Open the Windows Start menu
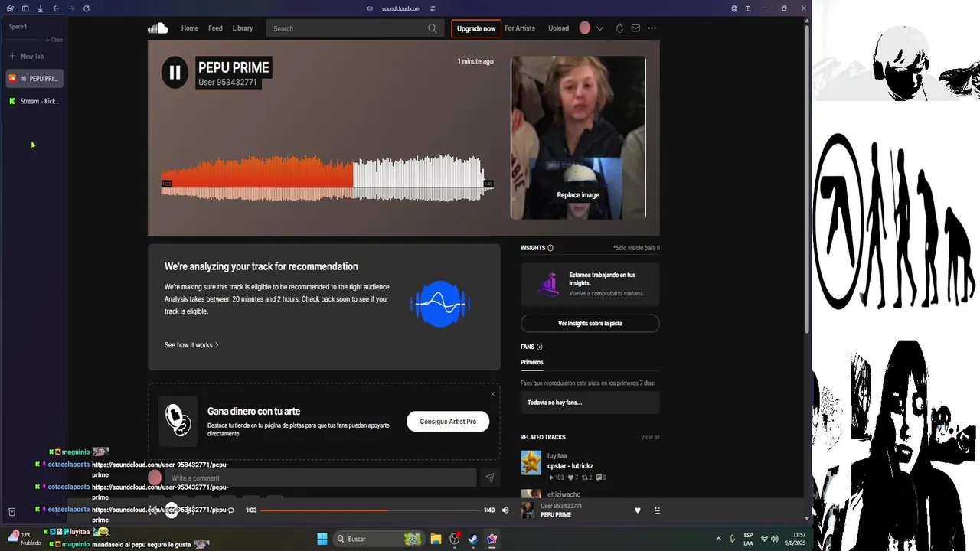This screenshot has width=980, height=551. click(322, 539)
